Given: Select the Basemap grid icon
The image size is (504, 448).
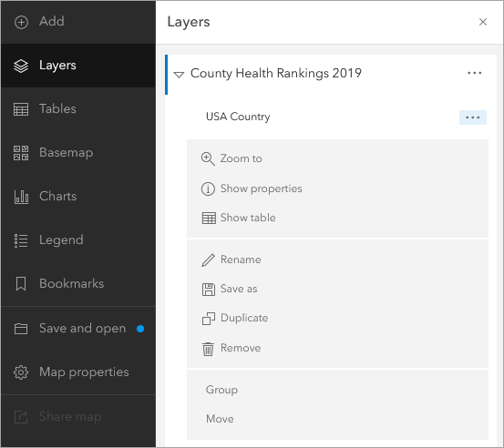Looking at the screenshot, I should click(x=21, y=153).
